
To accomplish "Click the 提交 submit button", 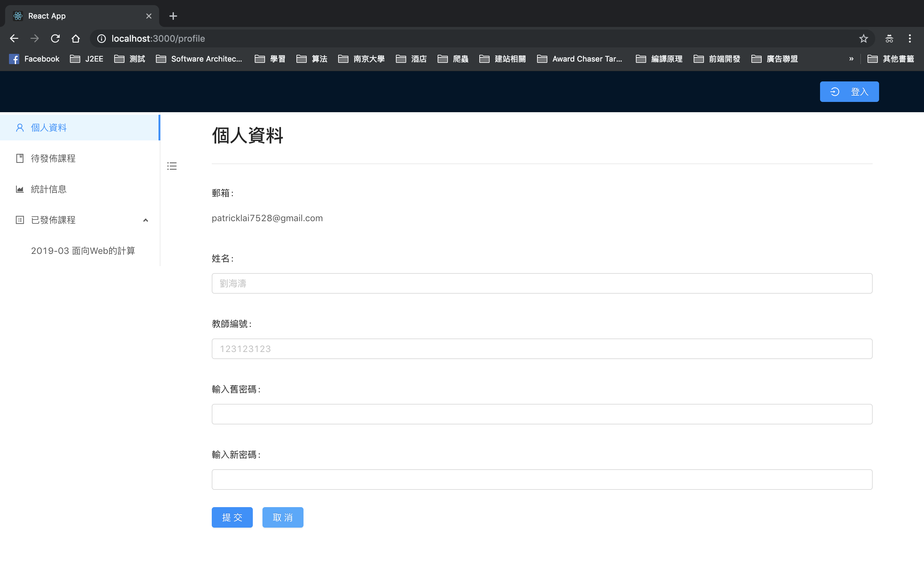I will tap(232, 517).
